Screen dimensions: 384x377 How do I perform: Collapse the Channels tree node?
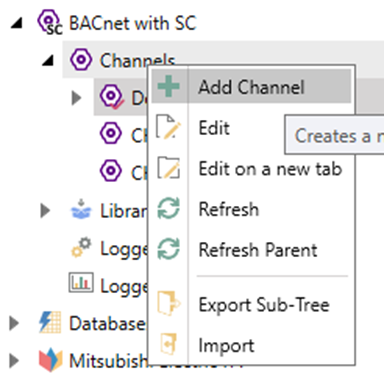pyautogui.click(x=48, y=60)
